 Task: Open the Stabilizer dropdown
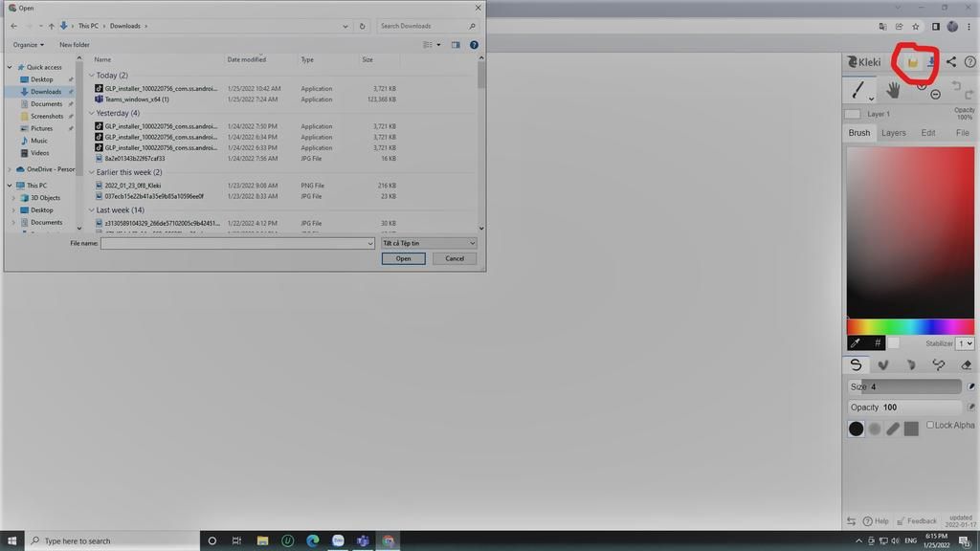(x=966, y=343)
